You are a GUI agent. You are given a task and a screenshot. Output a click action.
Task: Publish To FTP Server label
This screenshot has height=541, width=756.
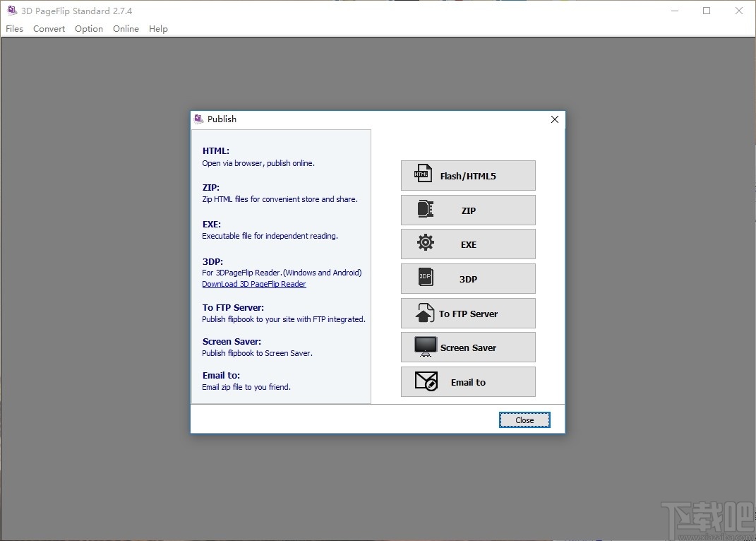click(468, 314)
